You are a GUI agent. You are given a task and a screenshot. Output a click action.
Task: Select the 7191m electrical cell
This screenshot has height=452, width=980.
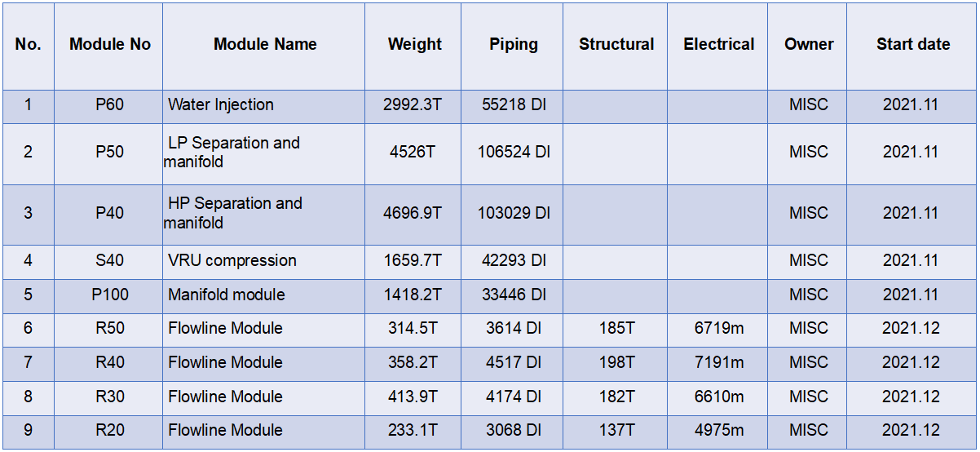(x=717, y=364)
